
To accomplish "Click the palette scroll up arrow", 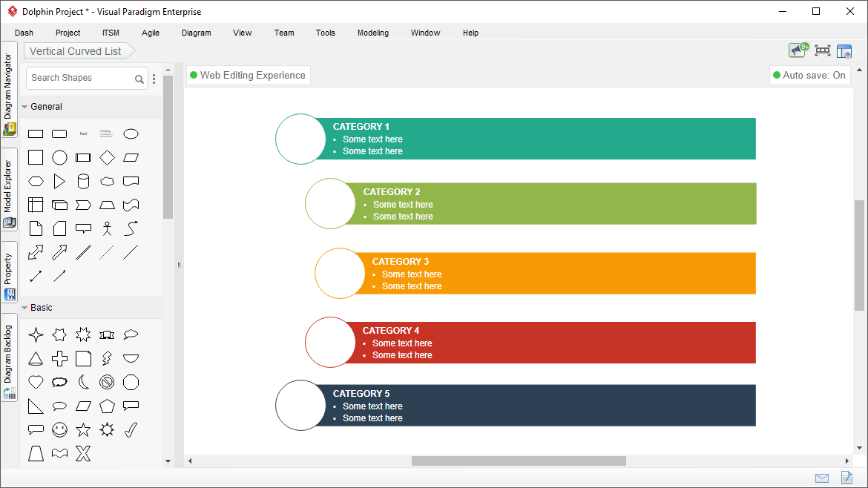I will pos(168,70).
